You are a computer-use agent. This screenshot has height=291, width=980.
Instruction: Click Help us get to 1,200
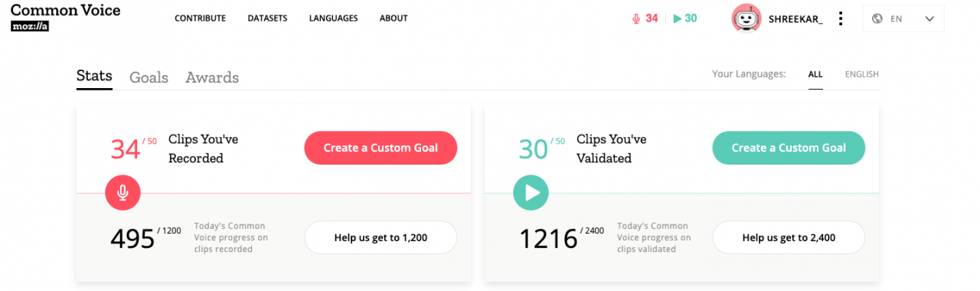click(x=381, y=237)
